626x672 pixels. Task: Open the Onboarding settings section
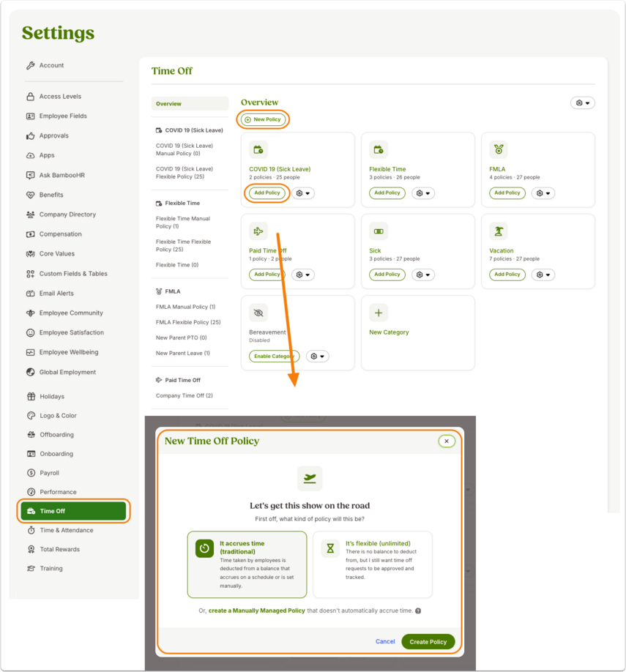[56, 454]
